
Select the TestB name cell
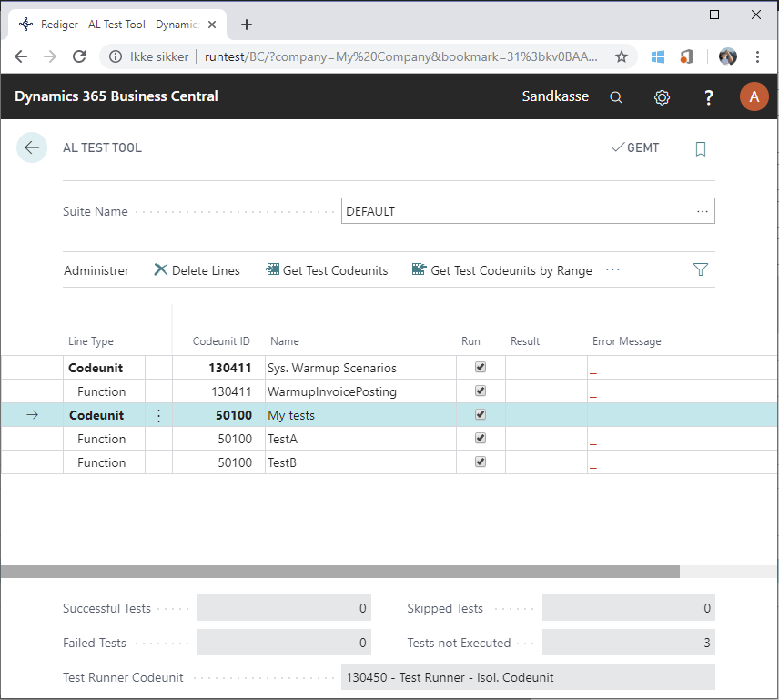[360, 462]
